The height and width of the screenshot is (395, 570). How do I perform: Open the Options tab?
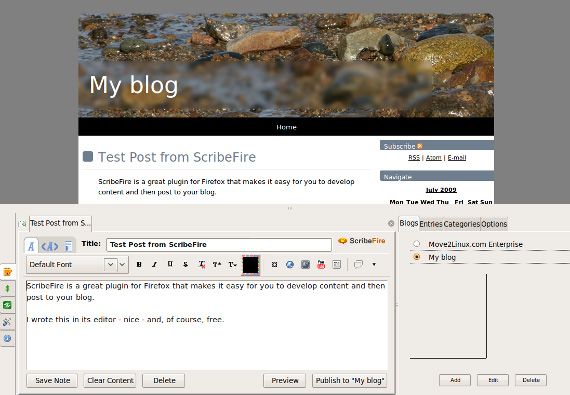pos(494,224)
